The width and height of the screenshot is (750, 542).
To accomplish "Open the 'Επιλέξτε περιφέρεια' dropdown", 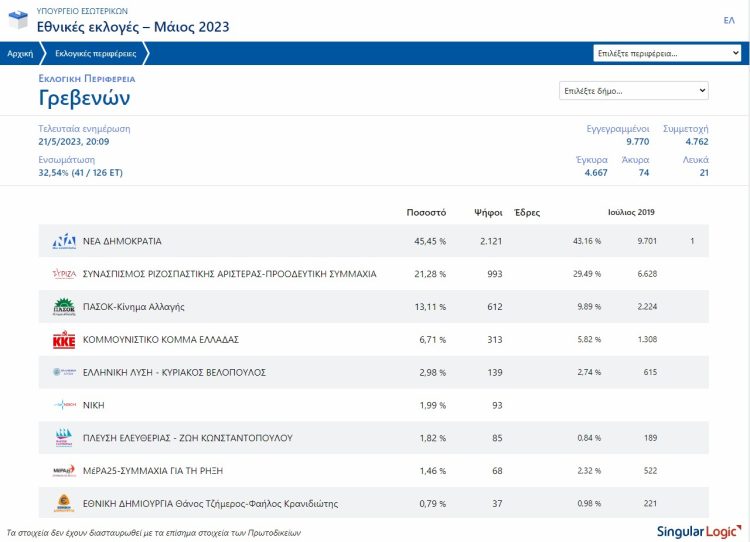I will tap(667, 53).
